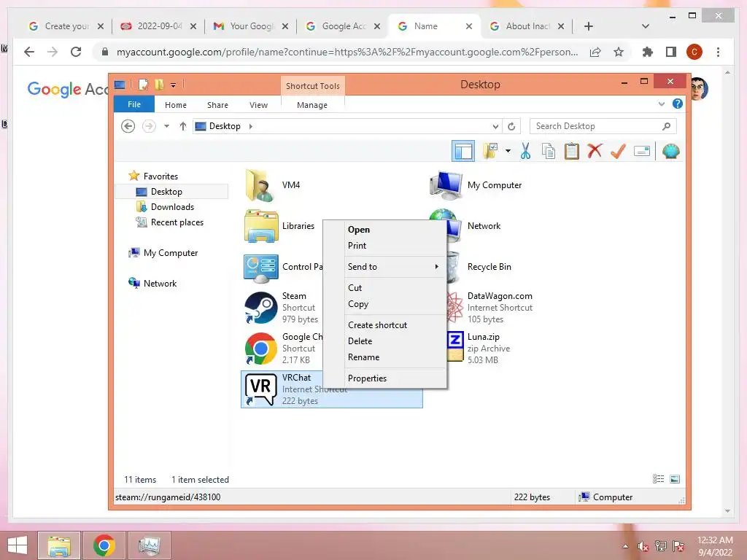
Task: Click the Properties icon in Quick Access Toolbar
Action: click(x=143, y=85)
